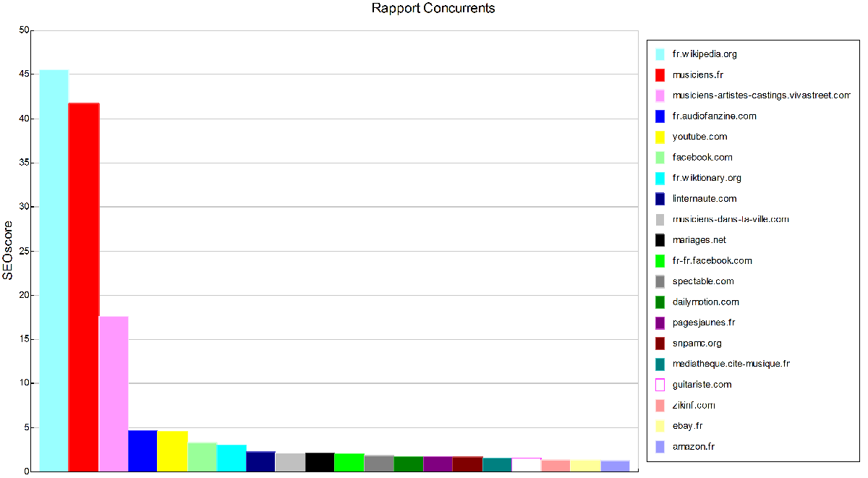Click the blue fr.audiofanzine.com legend swatch

coord(660,116)
